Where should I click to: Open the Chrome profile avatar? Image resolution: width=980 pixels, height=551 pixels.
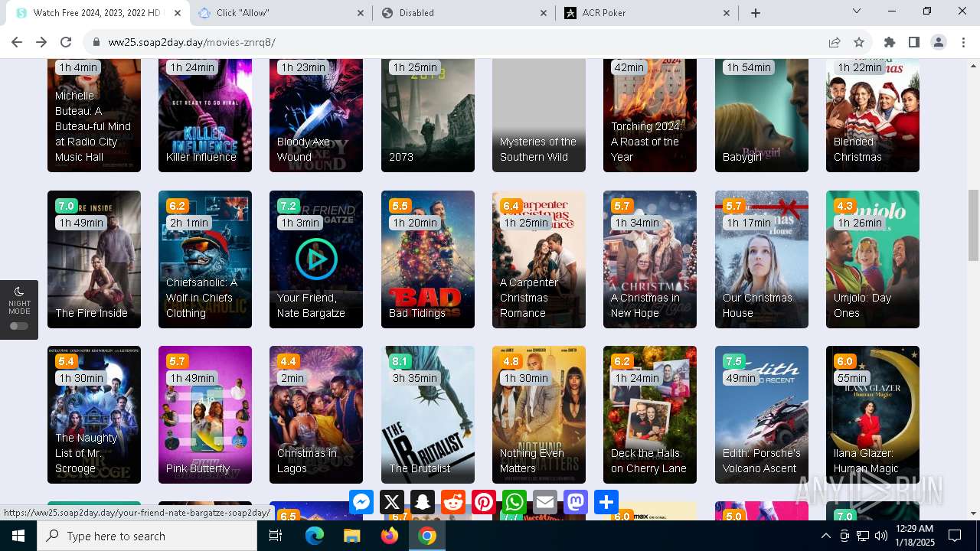click(939, 42)
